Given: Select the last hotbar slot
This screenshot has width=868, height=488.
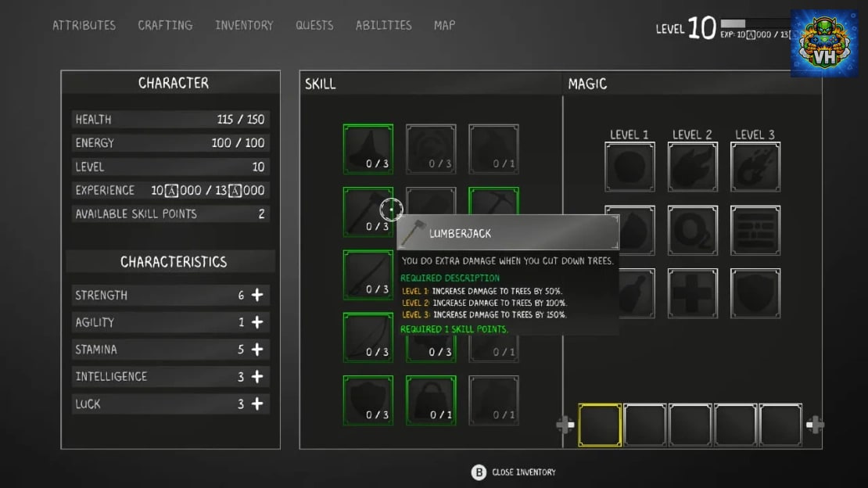Looking at the screenshot, I should pyautogui.click(x=780, y=425).
